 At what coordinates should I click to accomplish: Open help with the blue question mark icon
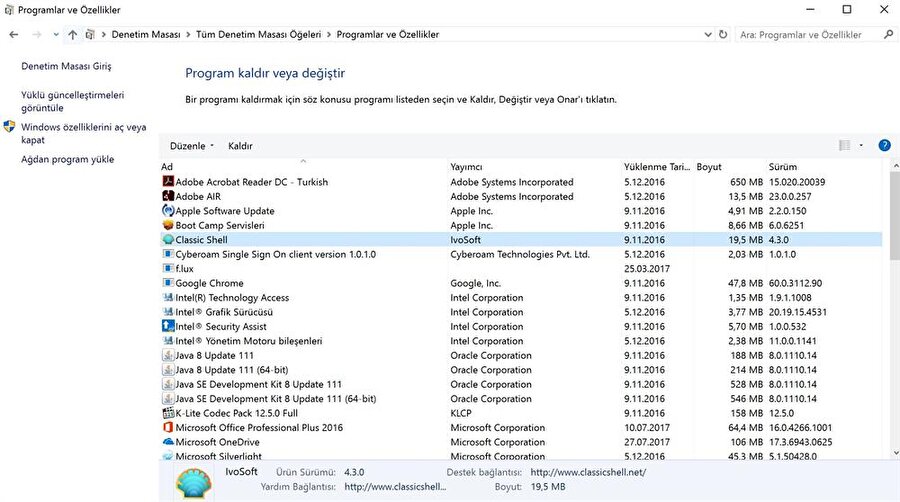tap(885, 145)
